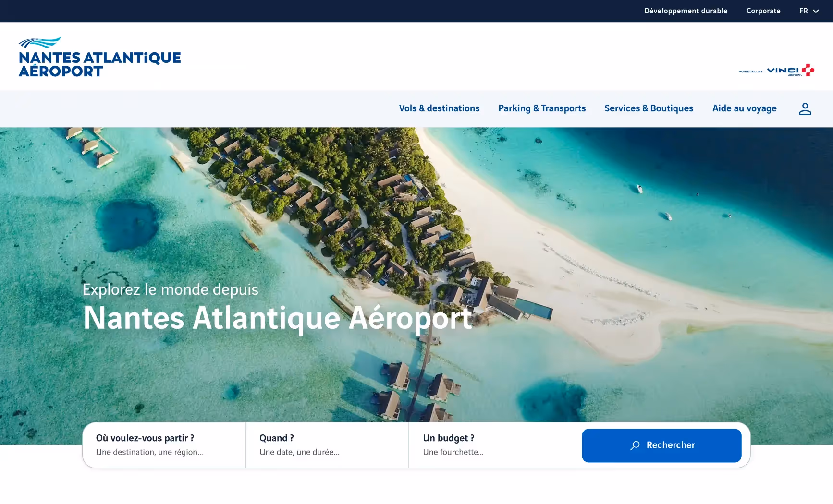Select the 'Où voulez-vous partir ?' destination field
Screen dimensions: 833x504
(x=164, y=445)
